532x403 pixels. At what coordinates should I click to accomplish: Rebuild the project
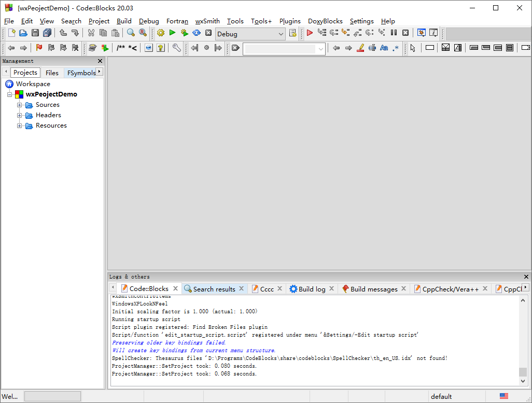(197, 33)
